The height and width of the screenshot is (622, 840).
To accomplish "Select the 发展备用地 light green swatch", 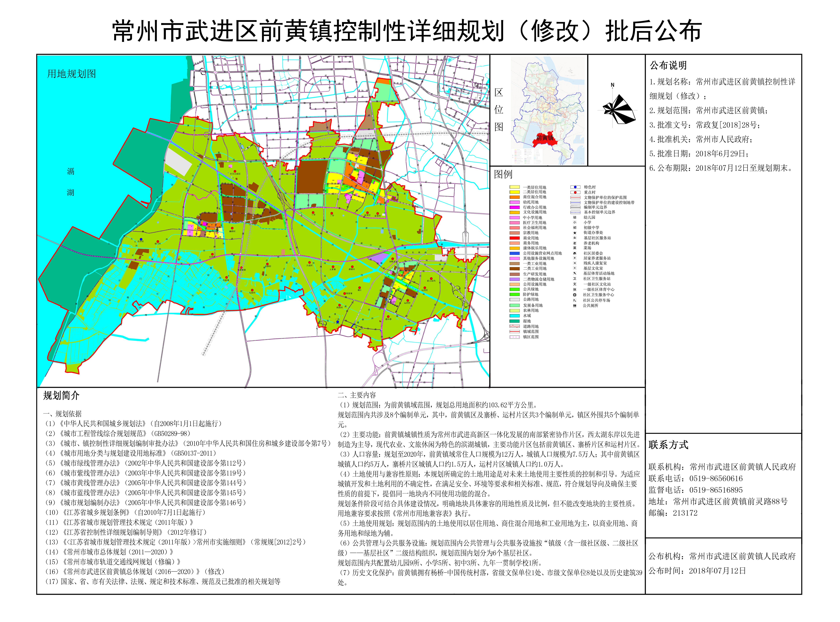I will point(514,305).
